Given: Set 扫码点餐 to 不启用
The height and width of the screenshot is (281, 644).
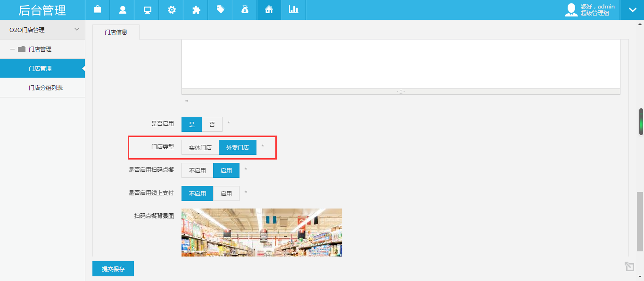Looking at the screenshot, I should point(198,170).
